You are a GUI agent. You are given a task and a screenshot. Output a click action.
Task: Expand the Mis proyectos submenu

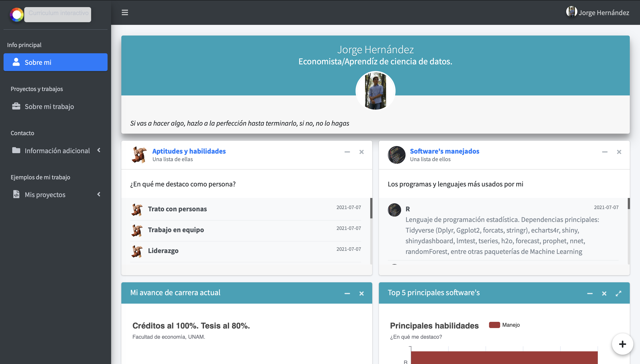point(98,194)
